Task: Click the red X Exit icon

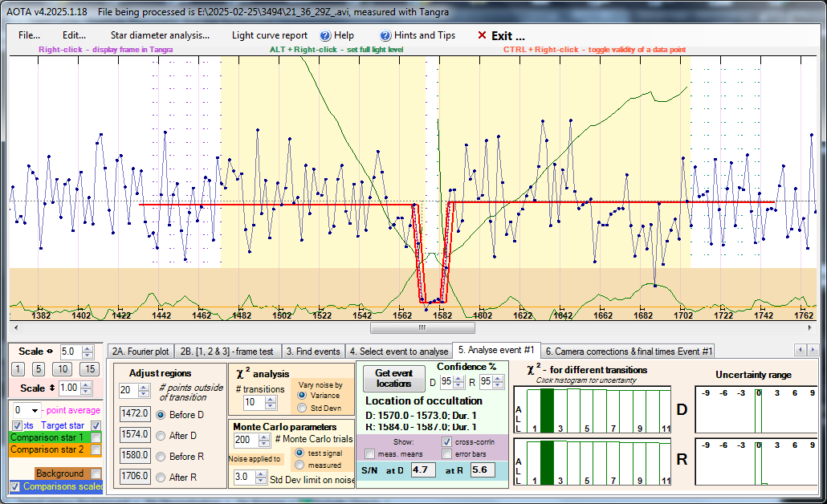Action: tap(482, 35)
